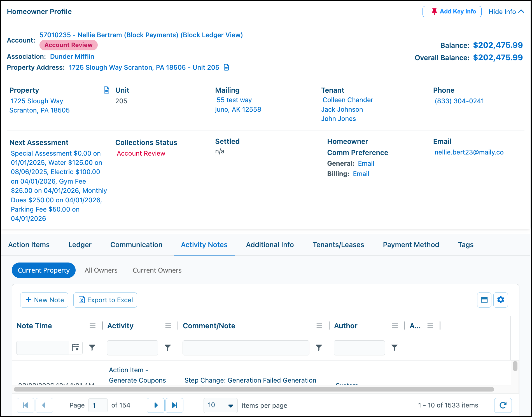The image size is (532, 417).
Task: Switch to Current Owners view
Action: click(157, 270)
